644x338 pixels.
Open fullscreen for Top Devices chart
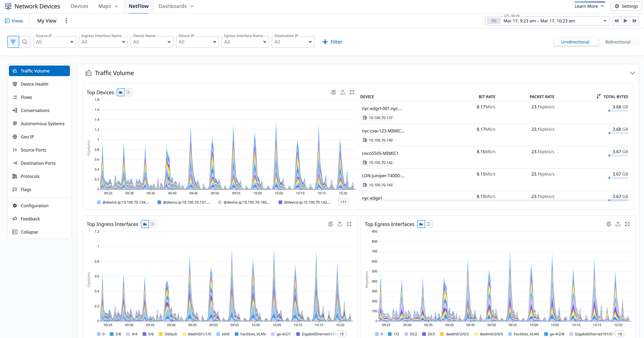352,92
